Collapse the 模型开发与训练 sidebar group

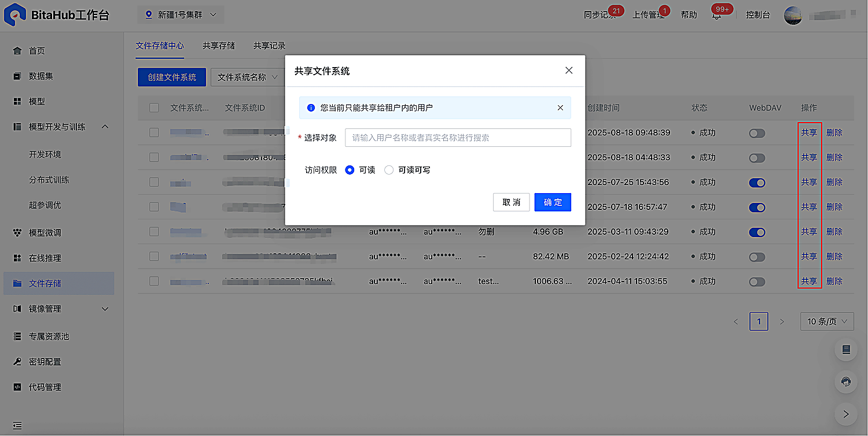(105, 127)
